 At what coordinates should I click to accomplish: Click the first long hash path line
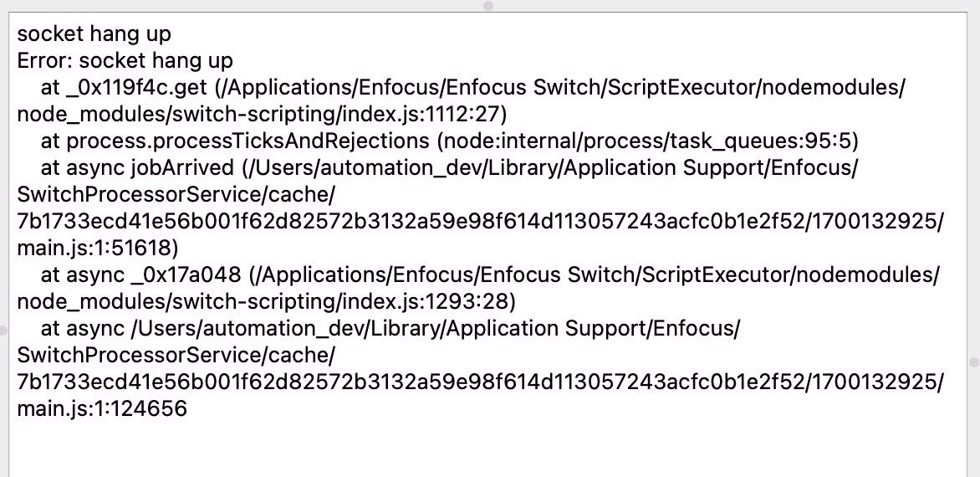pos(479,222)
